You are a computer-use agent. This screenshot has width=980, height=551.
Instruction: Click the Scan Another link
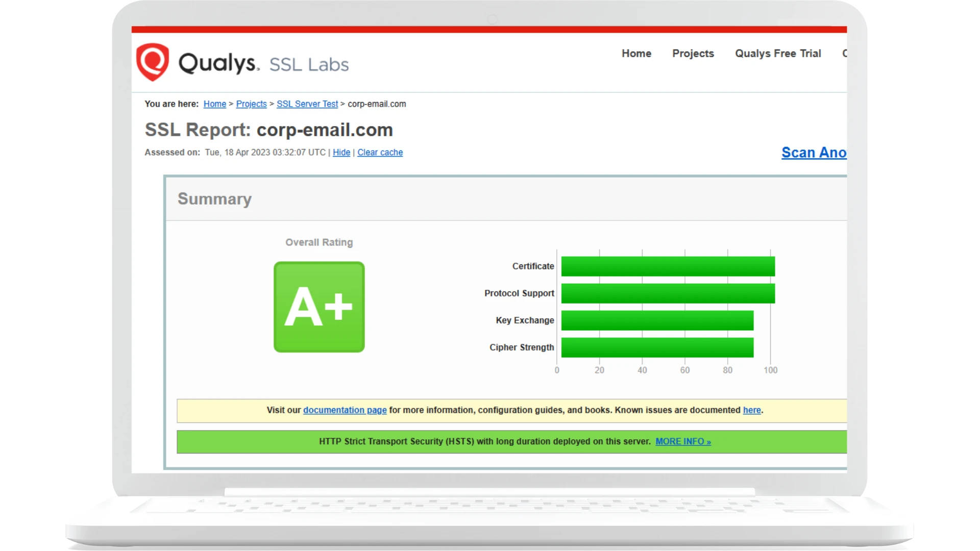point(814,153)
